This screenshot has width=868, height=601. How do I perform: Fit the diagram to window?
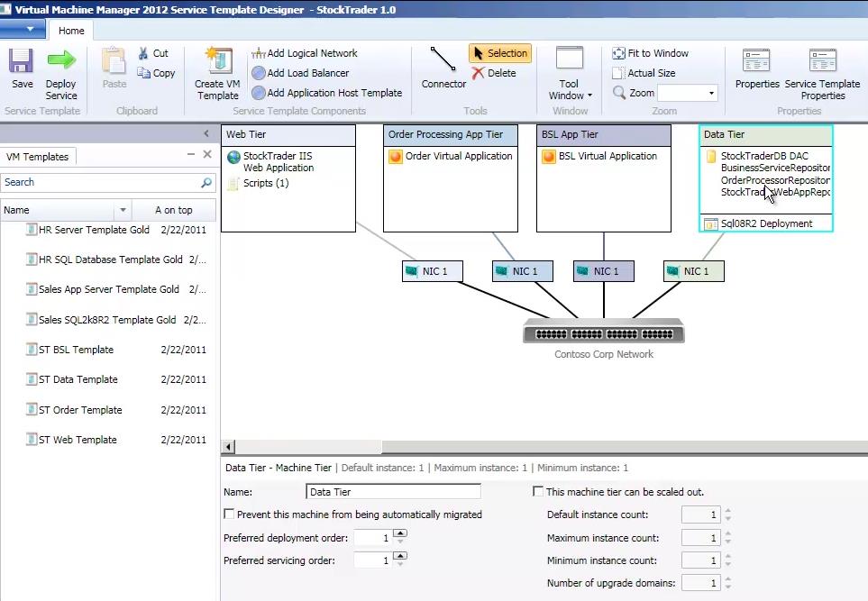(x=651, y=53)
